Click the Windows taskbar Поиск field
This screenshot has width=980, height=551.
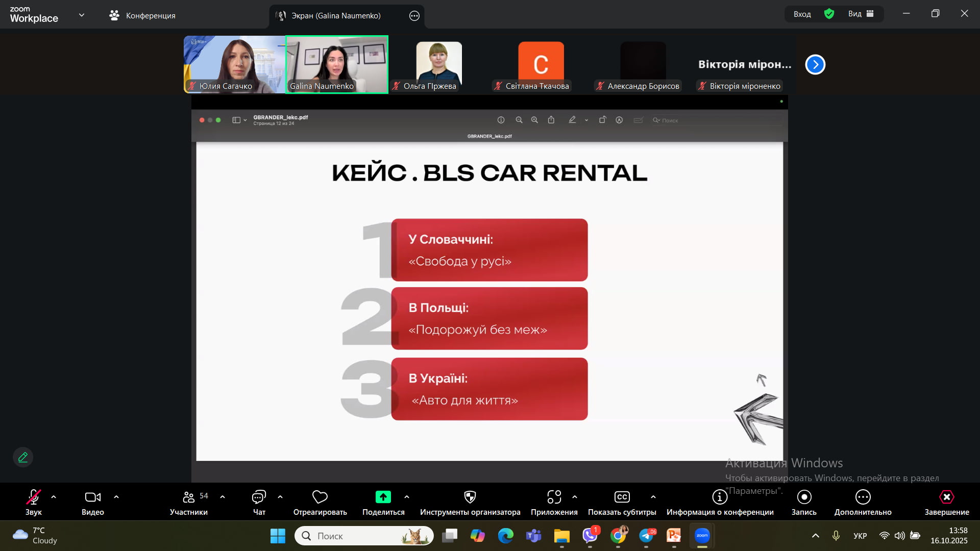point(357,536)
